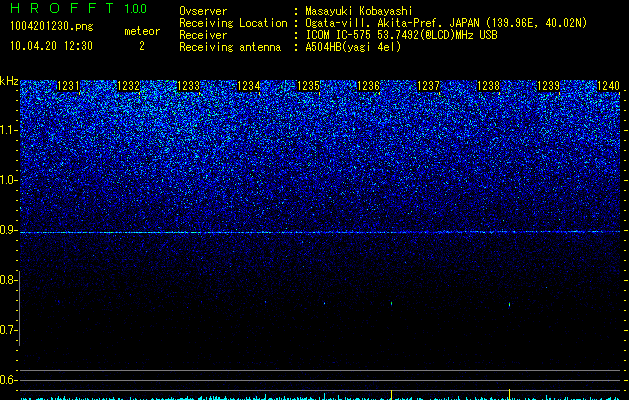Click the 1237 time marker
629x400 pixels.
tap(428, 86)
